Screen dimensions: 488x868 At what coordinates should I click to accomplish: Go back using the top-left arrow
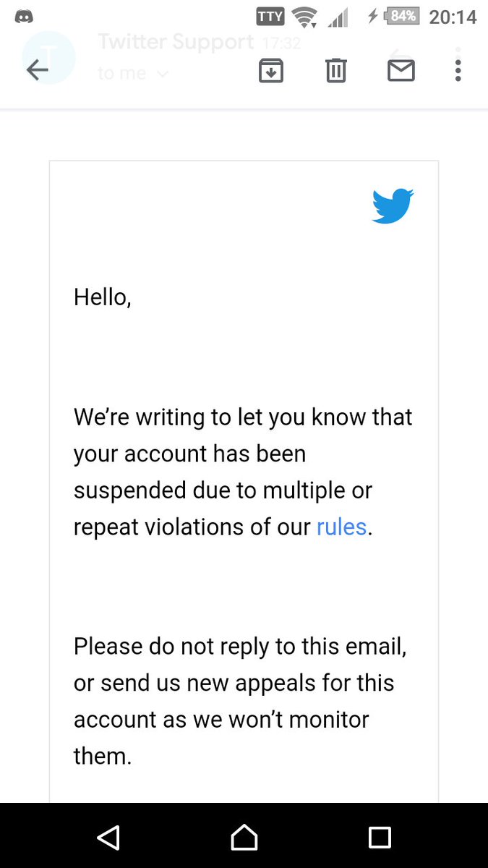pyautogui.click(x=37, y=69)
